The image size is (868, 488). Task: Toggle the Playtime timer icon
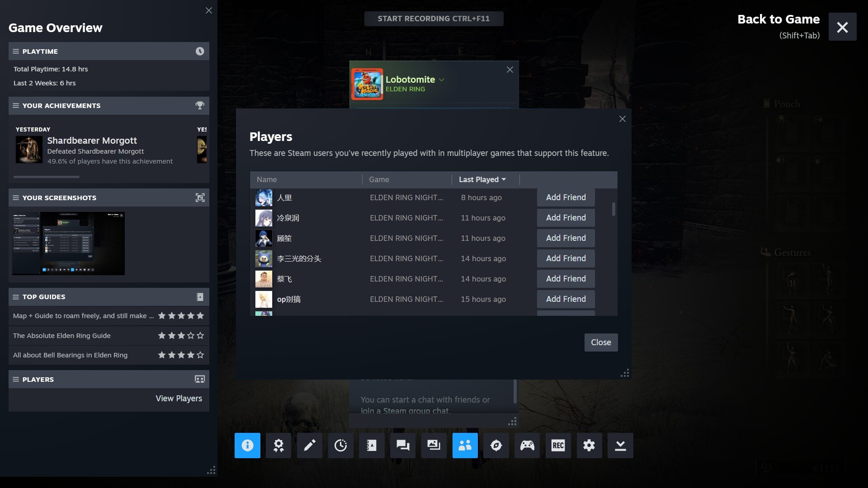[340, 446]
